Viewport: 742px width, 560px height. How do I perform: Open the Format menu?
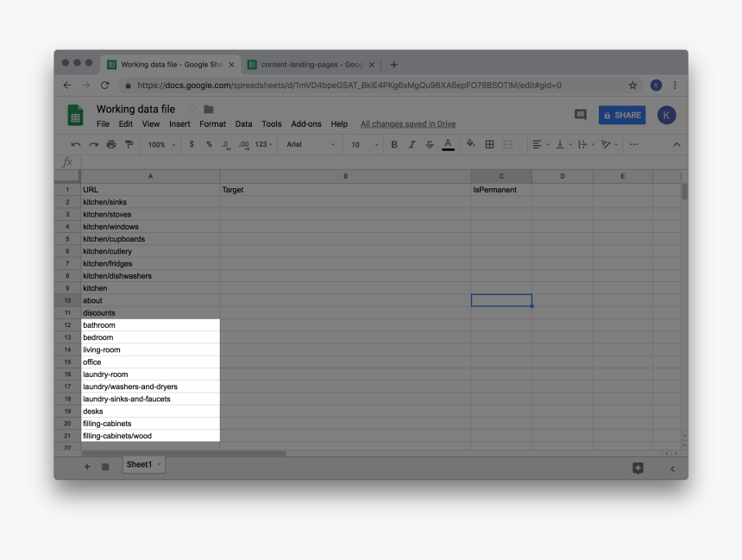[212, 124]
